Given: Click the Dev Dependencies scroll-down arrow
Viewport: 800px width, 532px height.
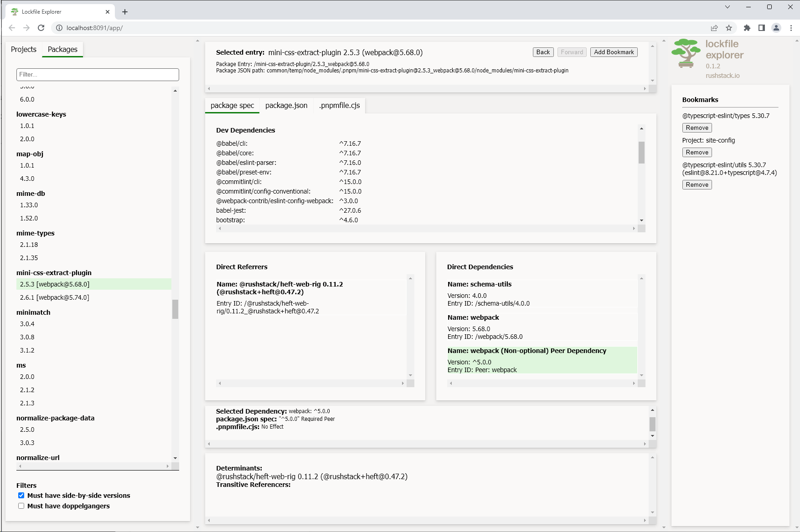Looking at the screenshot, I should 641,220.
